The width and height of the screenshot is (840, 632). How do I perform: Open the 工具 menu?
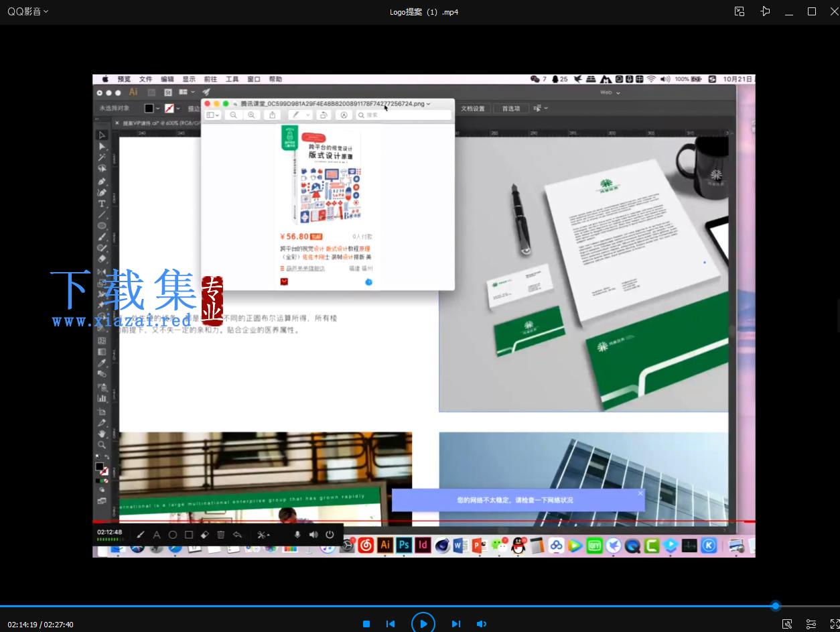232,79
